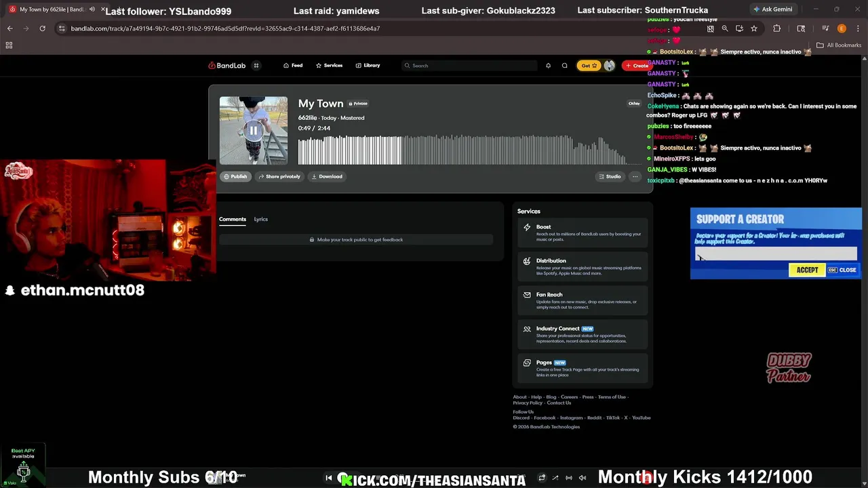Open the Blog footer link
Image resolution: width=868 pixels, height=488 pixels.
551,397
